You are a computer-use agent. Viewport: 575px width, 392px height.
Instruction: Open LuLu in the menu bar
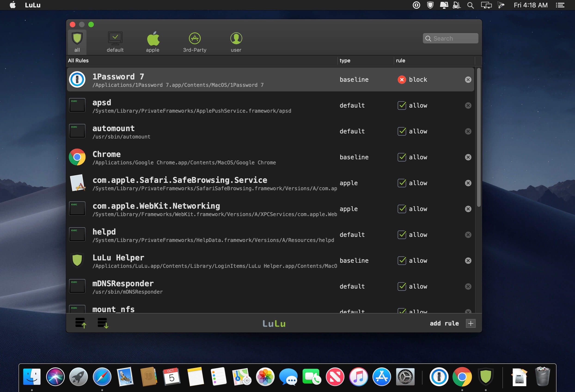33,5
